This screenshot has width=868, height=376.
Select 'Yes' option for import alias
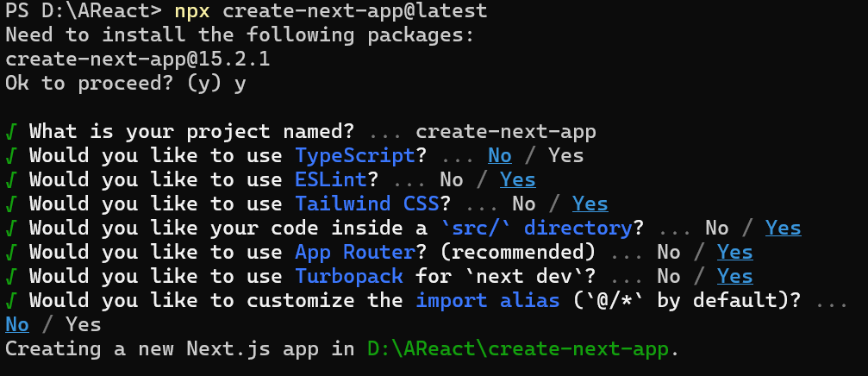84,324
